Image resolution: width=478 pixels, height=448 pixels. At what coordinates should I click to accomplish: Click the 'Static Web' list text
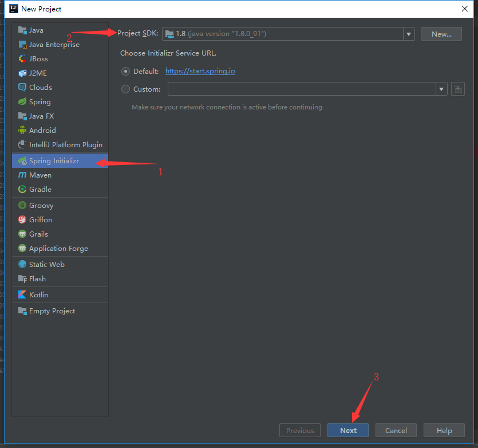(x=46, y=264)
